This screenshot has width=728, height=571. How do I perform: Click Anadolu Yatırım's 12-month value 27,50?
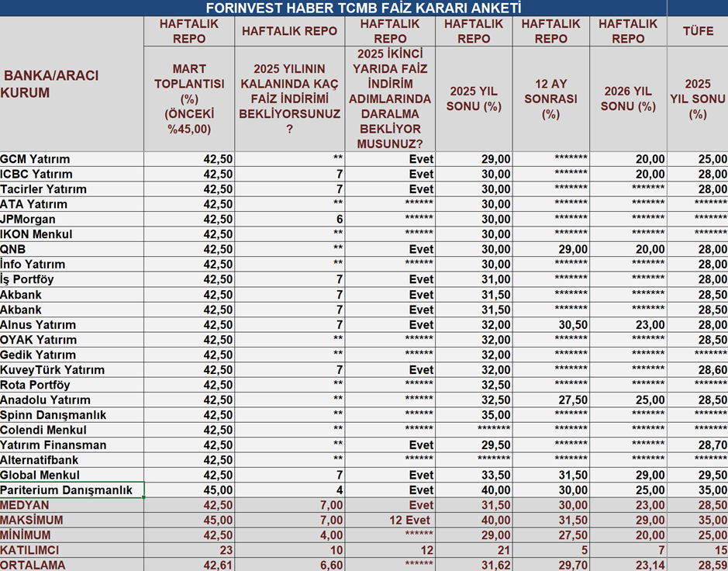[550, 400]
